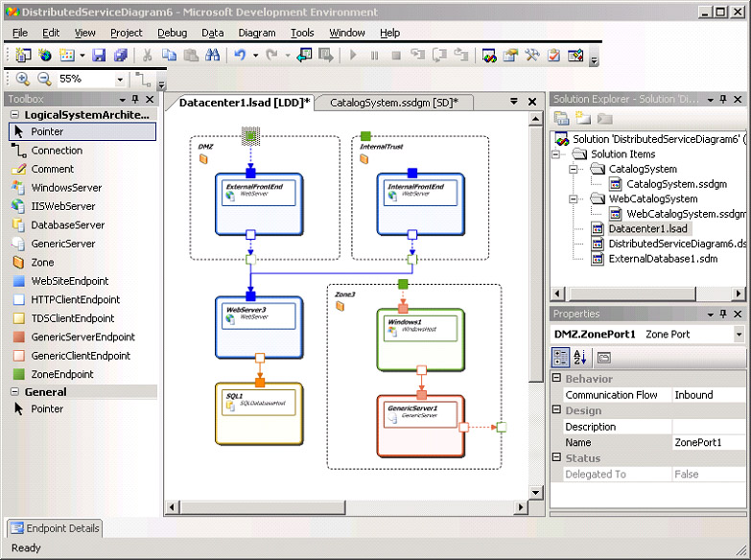Click the Copy toolbar icon
This screenshot has width=751, height=560.
(x=169, y=55)
